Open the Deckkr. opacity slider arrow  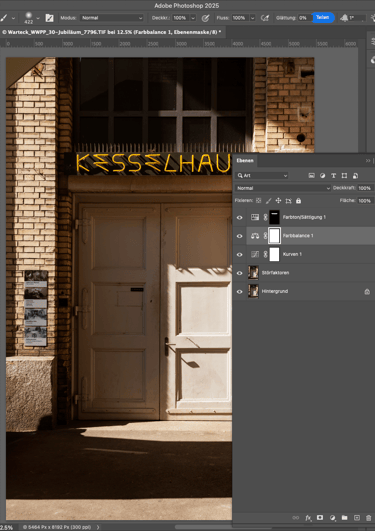pyautogui.click(x=193, y=18)
